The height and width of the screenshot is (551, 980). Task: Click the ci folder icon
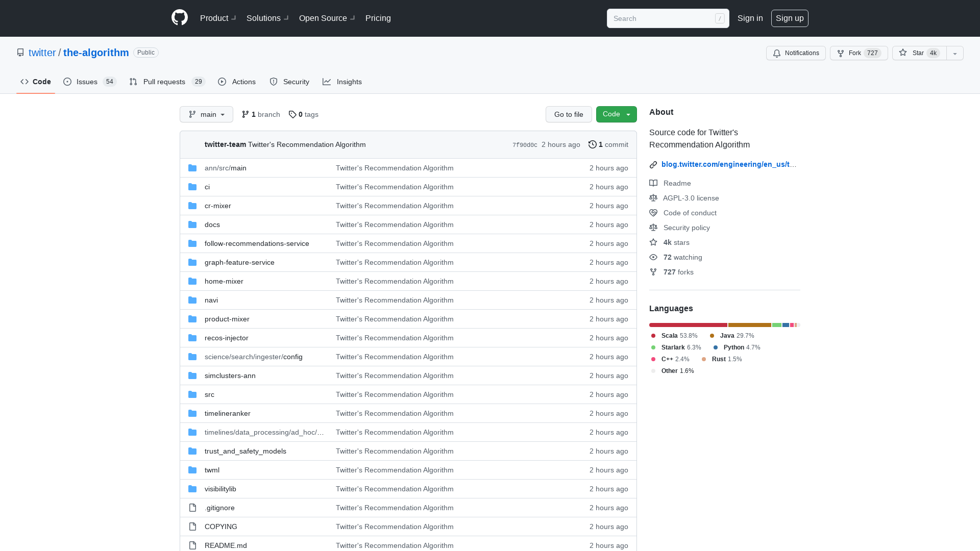pyautogui.click(x=192, y=187)
